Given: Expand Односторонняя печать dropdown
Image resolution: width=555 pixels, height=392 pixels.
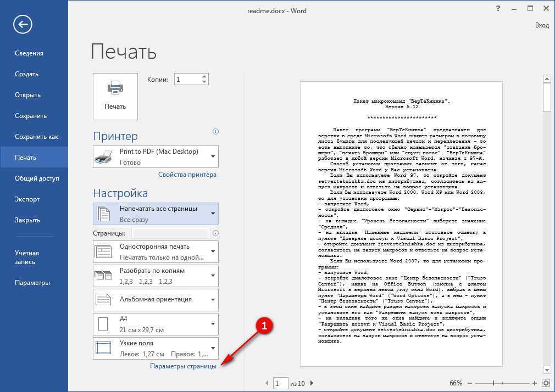Looking at the screenshot, I should click(x=156, y=252).
